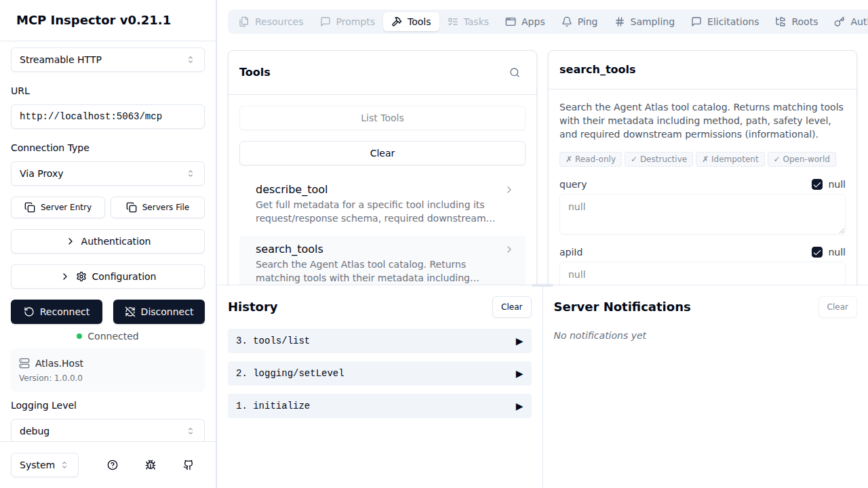Click the help question mark icon
Screen dimensions: 868x488
(113, 465)
